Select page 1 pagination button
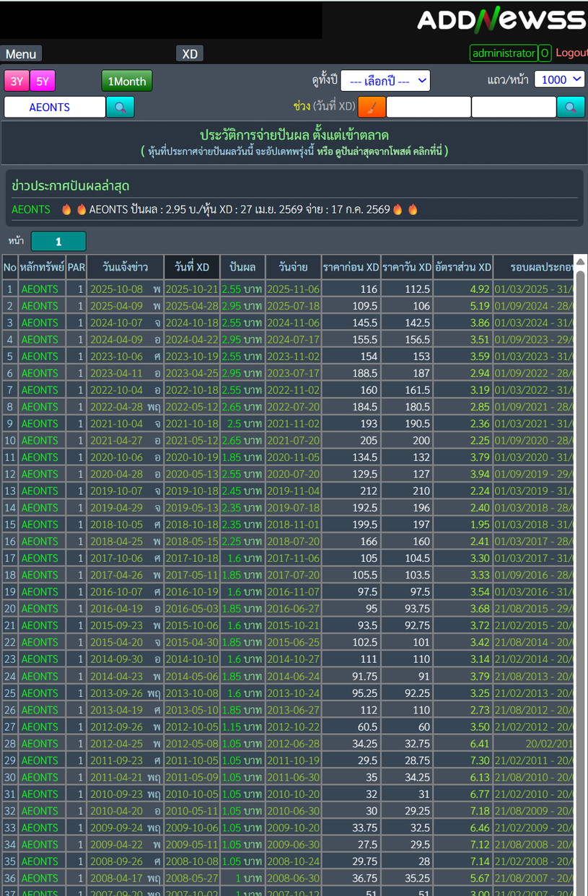 pyautogui.click(x=58, y=242)
